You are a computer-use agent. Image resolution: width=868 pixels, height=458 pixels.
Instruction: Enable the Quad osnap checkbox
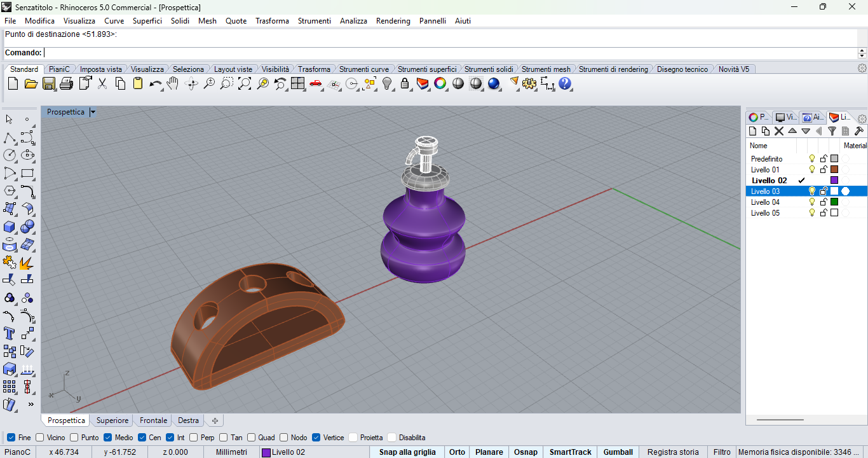[x=251, y=438]
